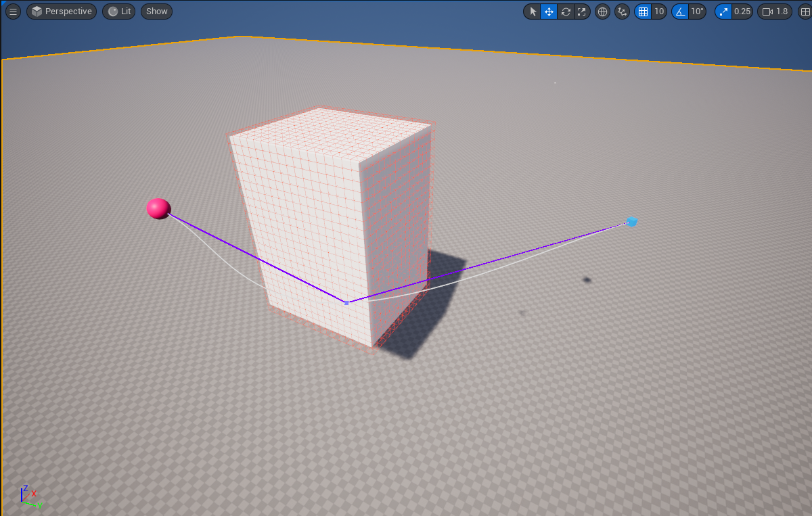Click the spline midpoint at the cube base
812x516 pixels.
click(x=346, y=302)
